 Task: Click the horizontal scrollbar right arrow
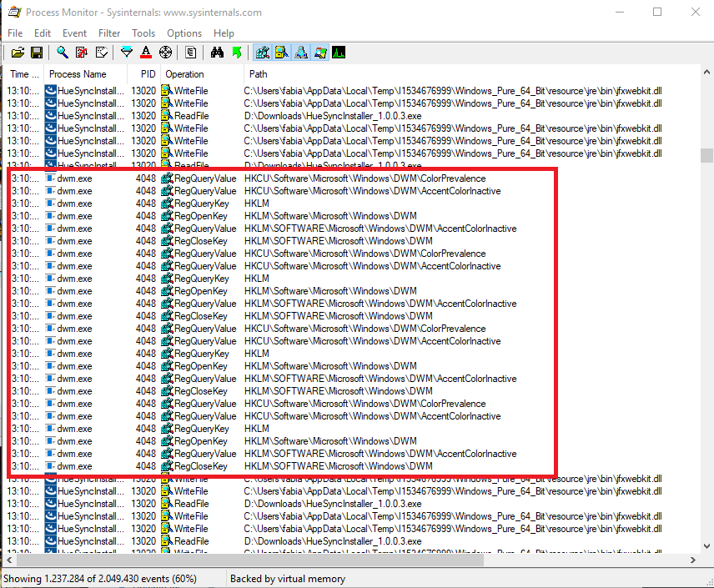693,560
